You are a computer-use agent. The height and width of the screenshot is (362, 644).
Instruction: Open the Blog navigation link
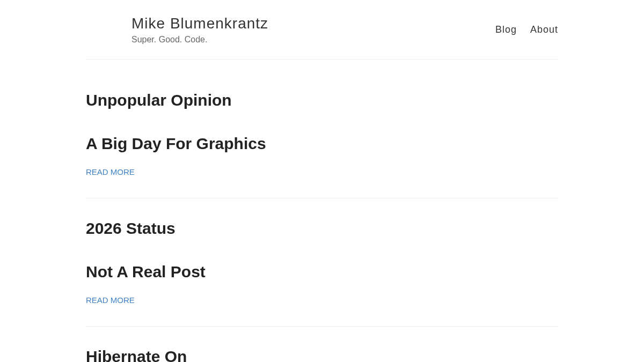point(506,29)
